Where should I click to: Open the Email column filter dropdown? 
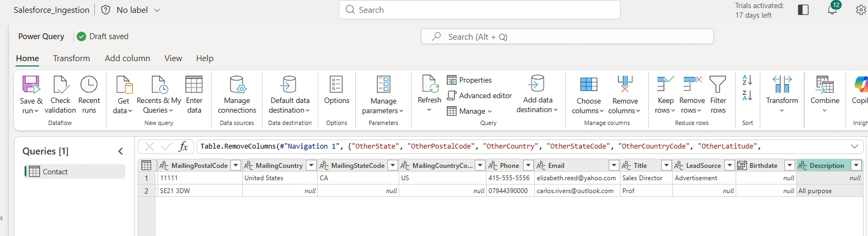[x=613, y=165]
